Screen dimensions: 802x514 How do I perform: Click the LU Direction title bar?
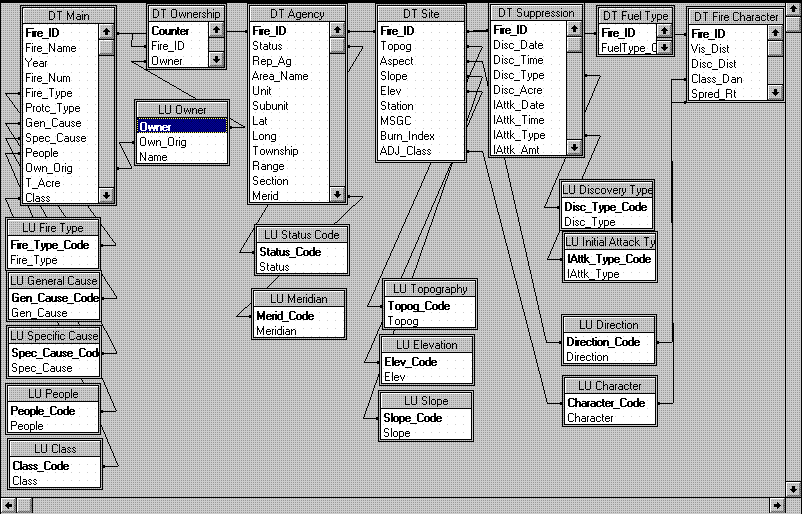point(609,325)
